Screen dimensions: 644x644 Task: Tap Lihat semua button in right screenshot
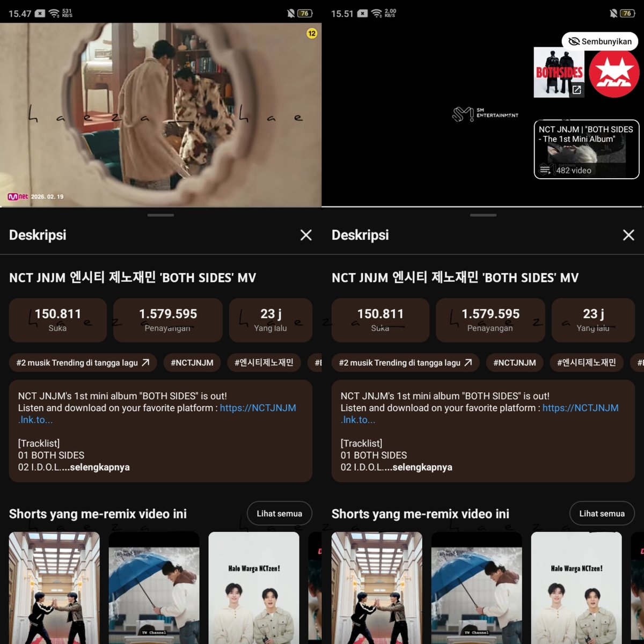pos(602,514)
